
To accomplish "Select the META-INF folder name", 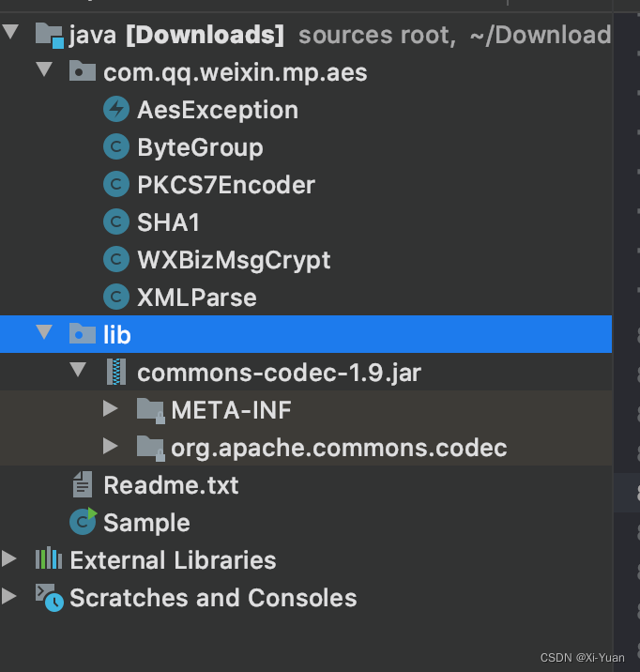I will (x=232, y=410).
